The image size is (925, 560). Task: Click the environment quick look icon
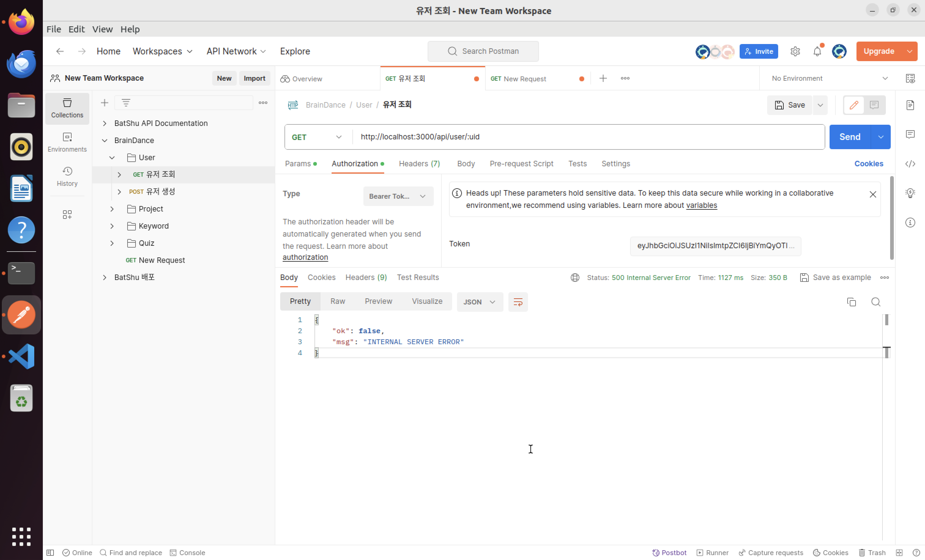tap(910, 78)
